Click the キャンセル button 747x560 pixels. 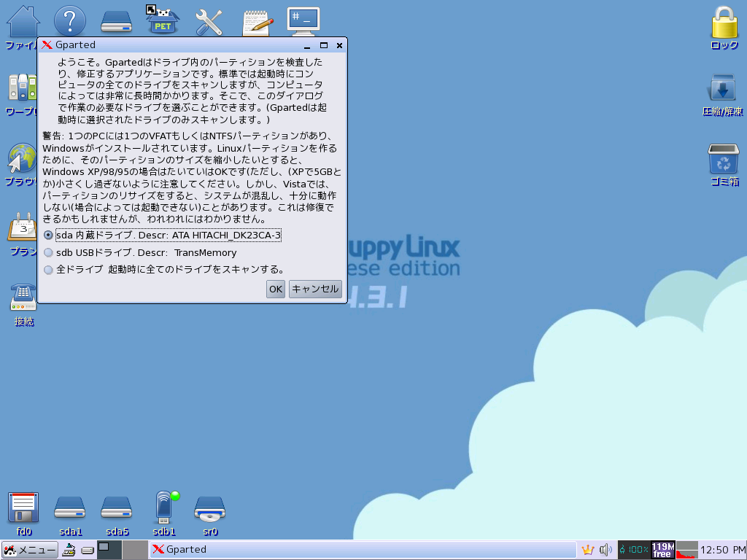[x=315, y=289]
